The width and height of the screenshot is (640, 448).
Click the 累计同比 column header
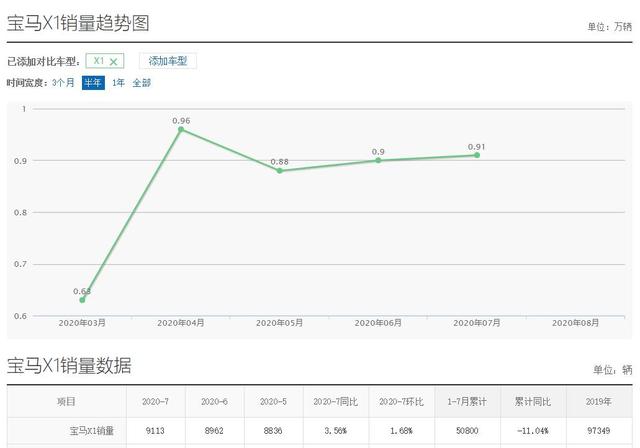click(x=533, y=401)
